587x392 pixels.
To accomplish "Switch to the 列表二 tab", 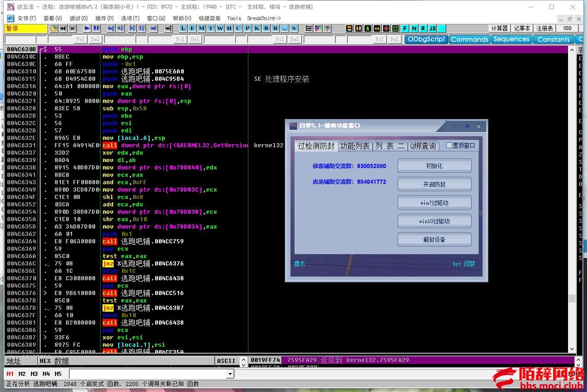I will click(x=390, y=146).
